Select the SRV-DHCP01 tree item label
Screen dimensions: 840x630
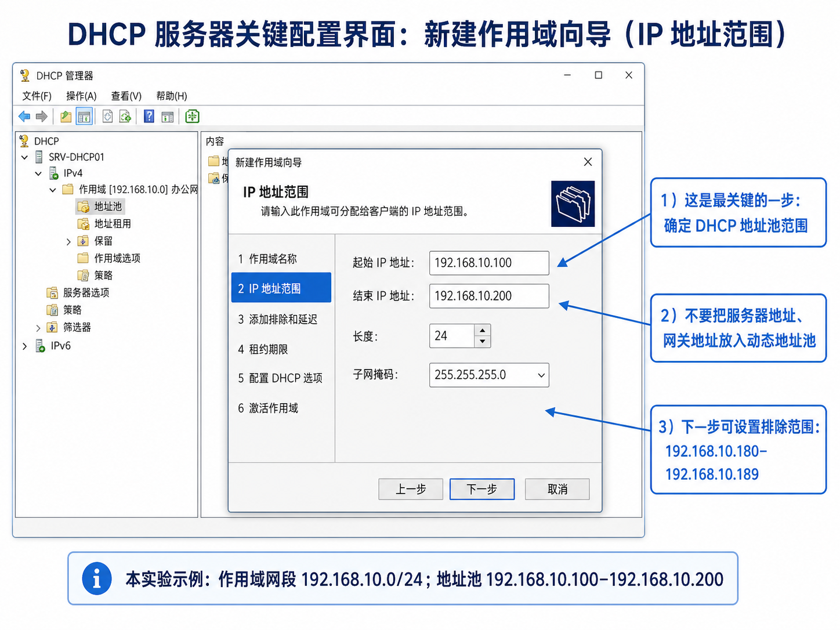[x=77, y=157]
